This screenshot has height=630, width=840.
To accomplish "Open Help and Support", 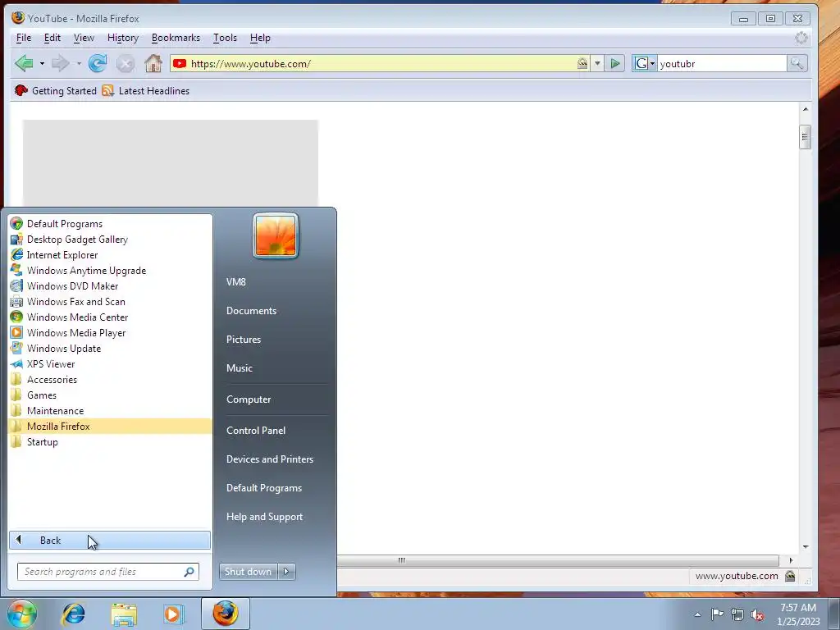I will pos(264,517).
